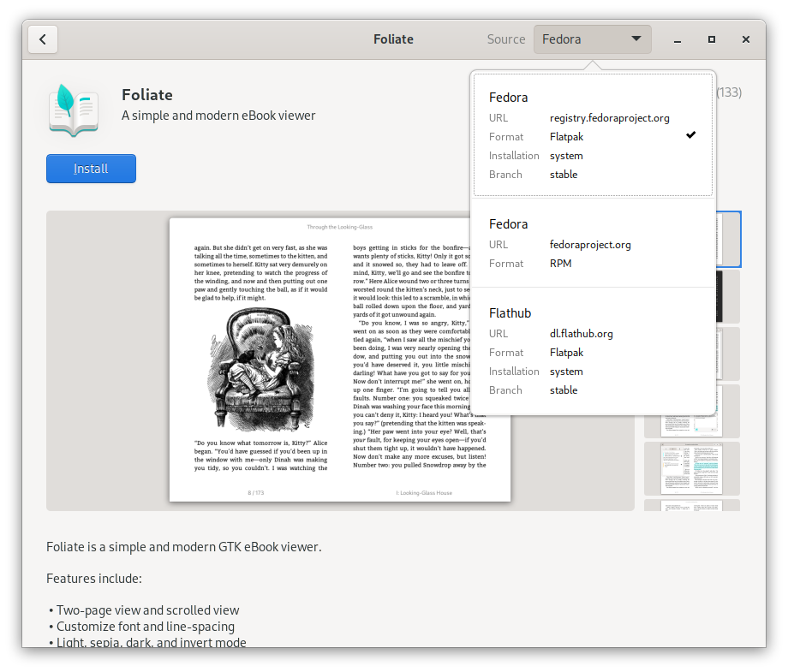Collapse the open source popup via the Fedora combo
The width and height of the screenshot is (788, 672).
(x=593, y=39)
